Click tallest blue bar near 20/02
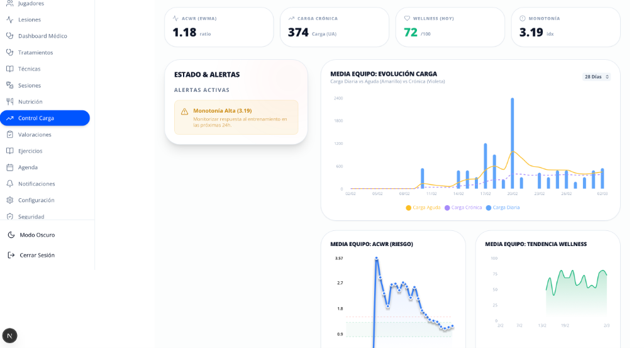Image resolution: width=644 pixels, height=348 pixels. click(x=513, y=145)
